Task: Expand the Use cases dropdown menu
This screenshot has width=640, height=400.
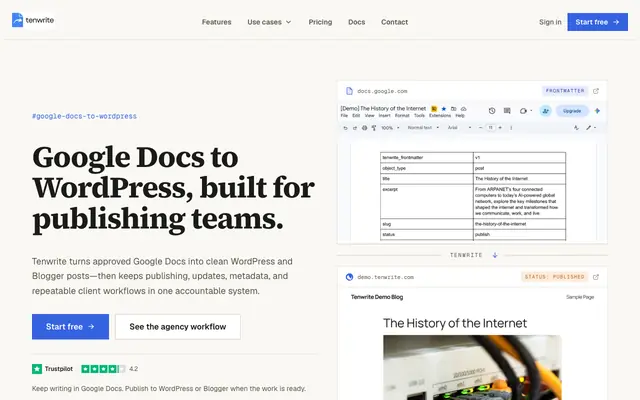Action: (x=269, y=22)
